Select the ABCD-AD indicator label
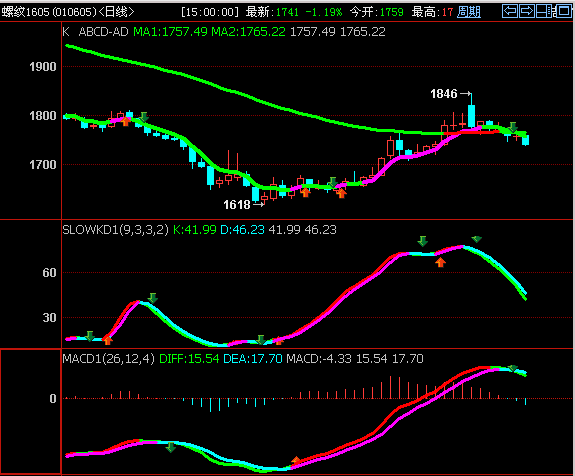The image size is (575, 476). coord(103,32)
